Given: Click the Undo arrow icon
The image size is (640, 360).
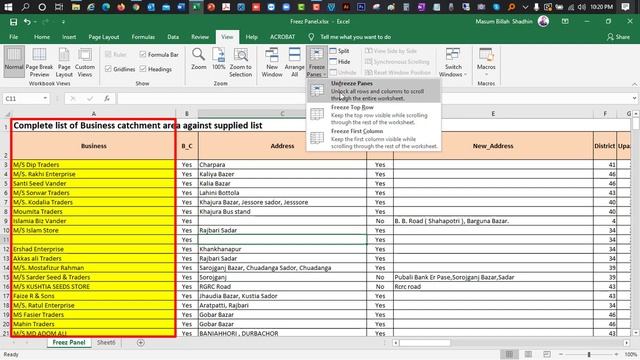Looking at the screenshot, I should 27,22.
